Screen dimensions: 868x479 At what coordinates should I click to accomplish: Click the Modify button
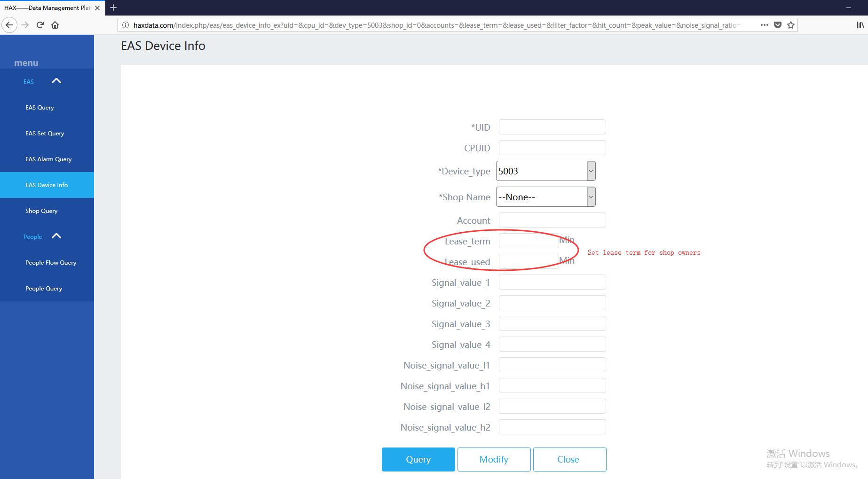494,459
